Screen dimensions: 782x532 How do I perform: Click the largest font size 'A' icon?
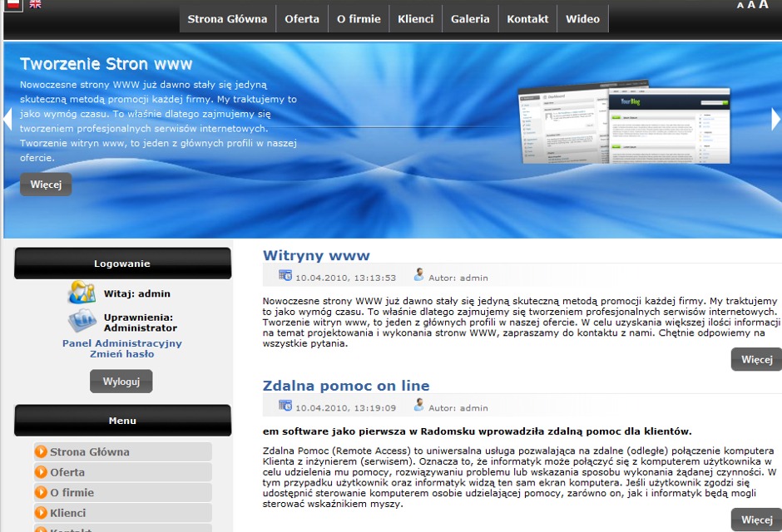764,5
